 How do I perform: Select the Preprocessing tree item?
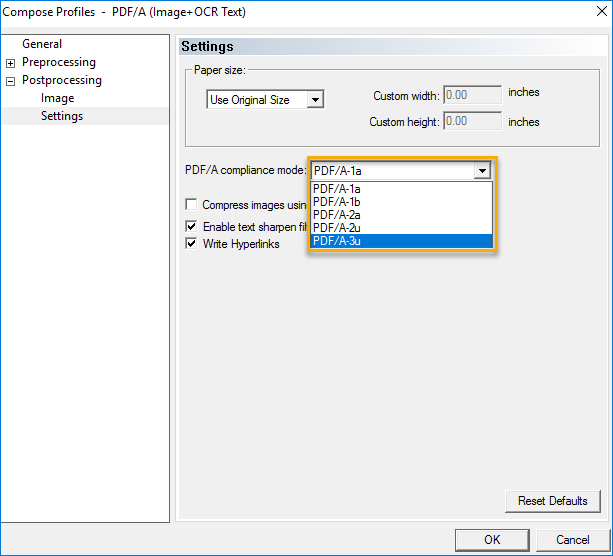pos(59,62)
